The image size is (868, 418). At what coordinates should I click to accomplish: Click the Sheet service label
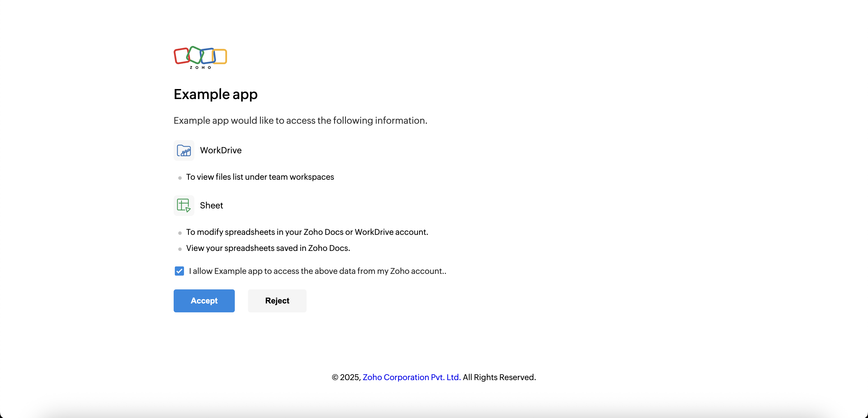[211, 205]
